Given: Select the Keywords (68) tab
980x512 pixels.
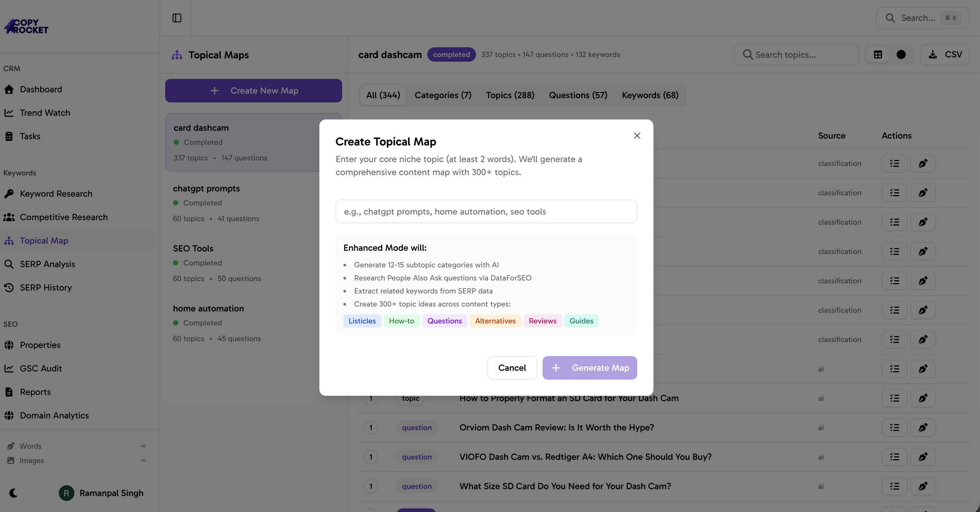Looking at the screenshot, I should pyautogui.click(x=650, y=95).
